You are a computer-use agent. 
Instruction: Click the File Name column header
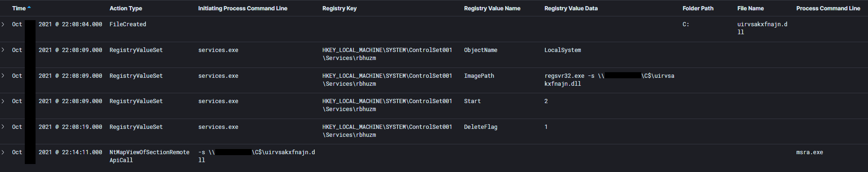coord(751,8)
